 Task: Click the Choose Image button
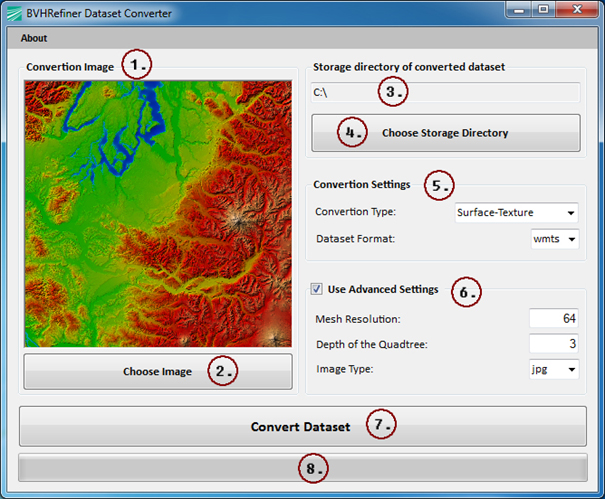pos(158,371)
